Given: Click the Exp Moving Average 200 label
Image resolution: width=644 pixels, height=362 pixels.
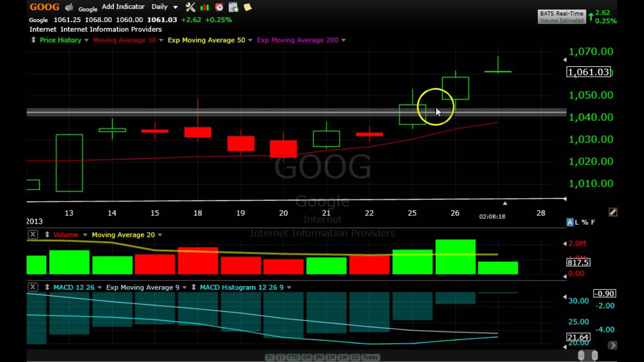Looking at the screenshot, I should pyautogui.click(x=297, y=40).
